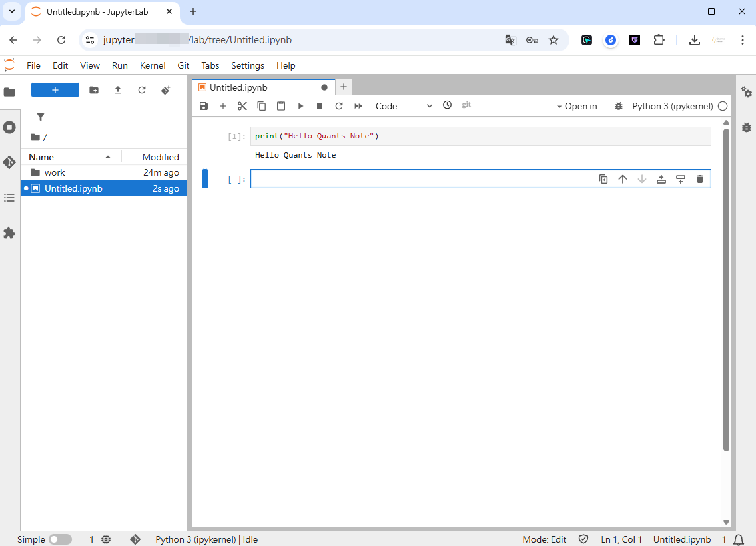
Task: Paste cell from clipboard in toolbar
Action: click(x=280, y=106)
